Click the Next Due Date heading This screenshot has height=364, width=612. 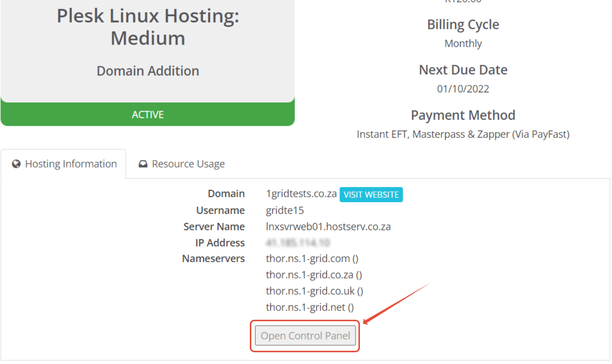463,70
